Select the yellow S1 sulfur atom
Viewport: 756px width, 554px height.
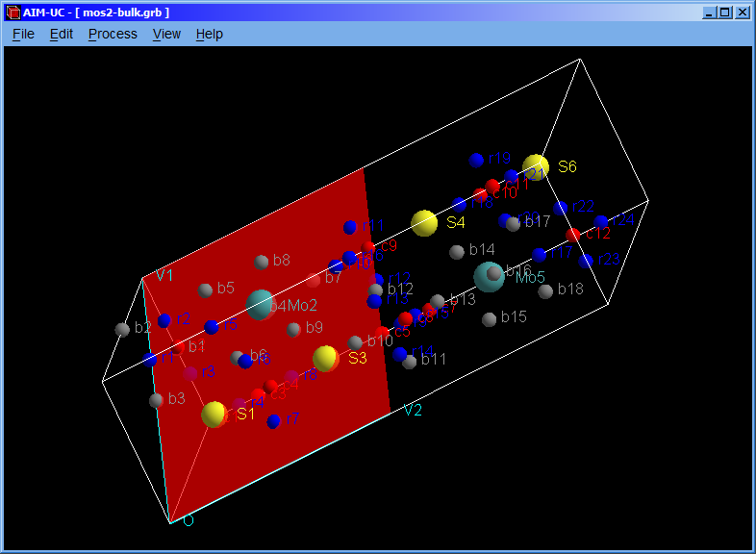[214, 415]
